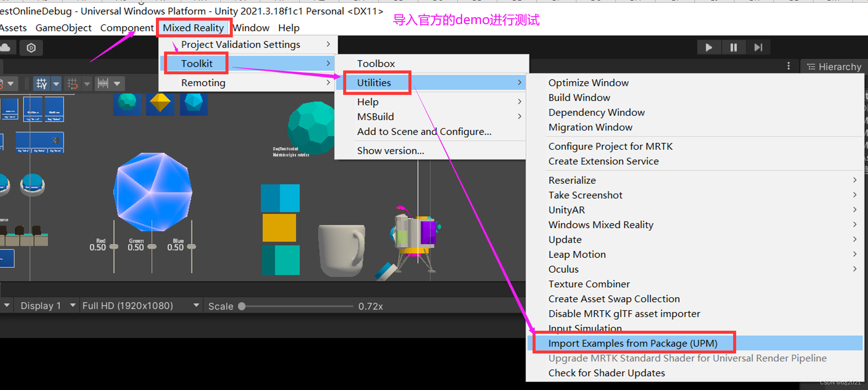Open the Assets menu
The width and height of the screenshot is (868, 390).
tap(13, 28)
